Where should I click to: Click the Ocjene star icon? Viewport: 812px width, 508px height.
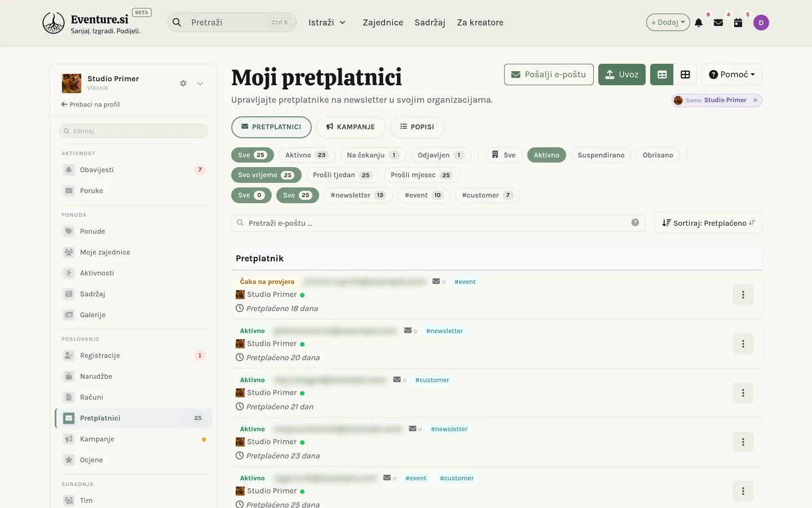coord(69,460)
